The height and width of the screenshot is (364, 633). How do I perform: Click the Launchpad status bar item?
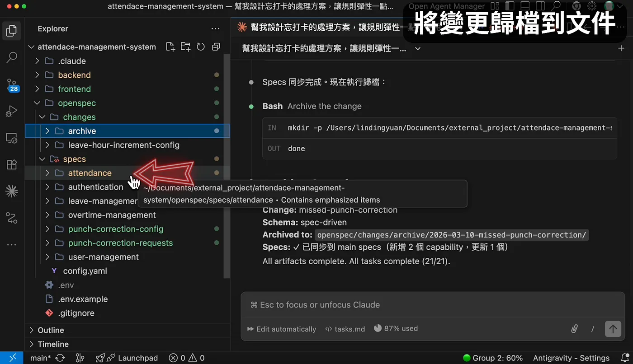[x=127, y=358]
